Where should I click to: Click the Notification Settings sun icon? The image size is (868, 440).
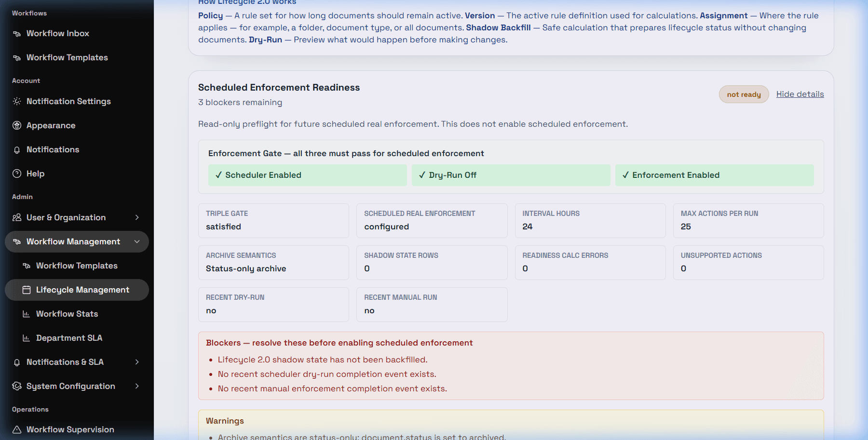click(x=17, y=101)
